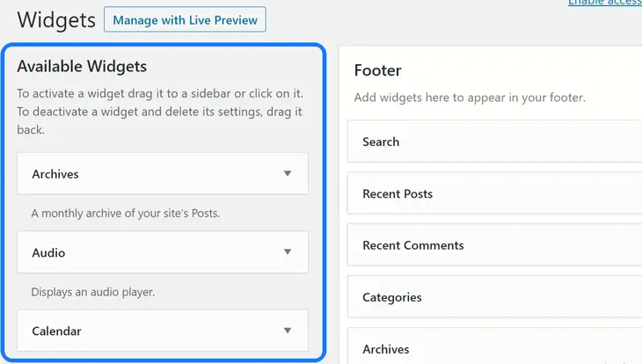Click the Footer sidebar heading
This screenshot has height=364, width=642.
click(377, 70)
